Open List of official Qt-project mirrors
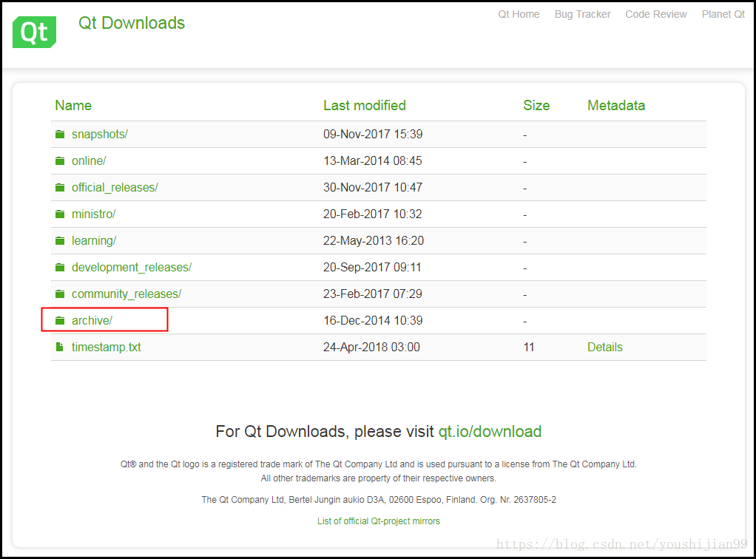This screenshot has height=559, width=756. pos(379,521)
